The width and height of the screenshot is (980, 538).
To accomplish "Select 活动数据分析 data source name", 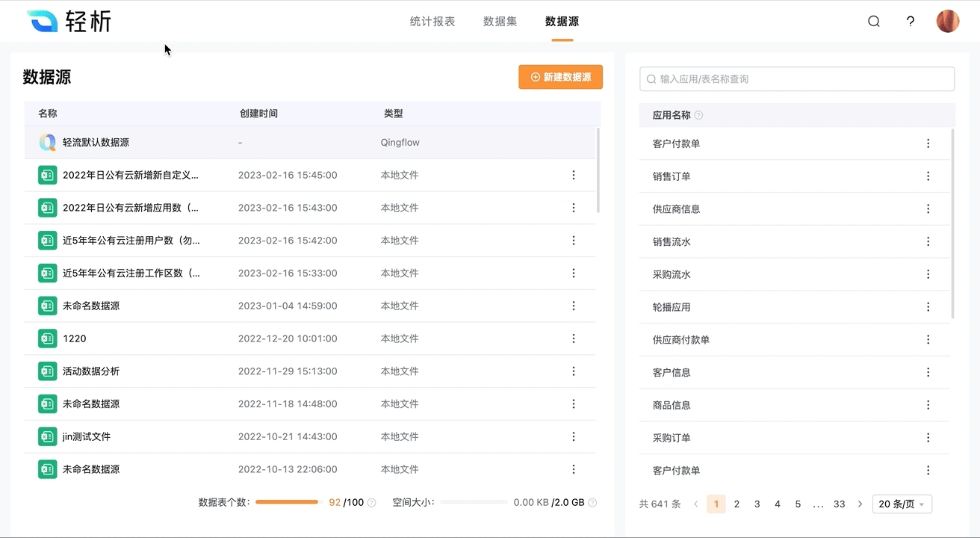I will 91,371.
